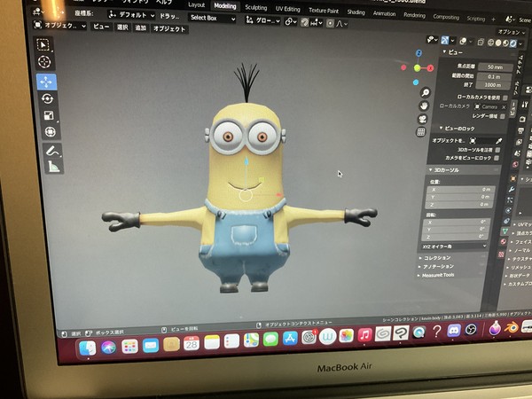Select the Measure tool

(x=54, y=167)
